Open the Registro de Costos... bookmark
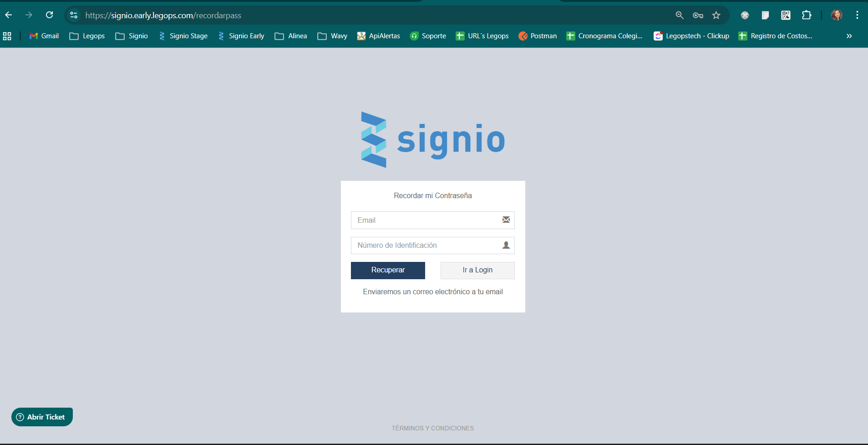The image size is (868, 445). click(x=776, y=36)
